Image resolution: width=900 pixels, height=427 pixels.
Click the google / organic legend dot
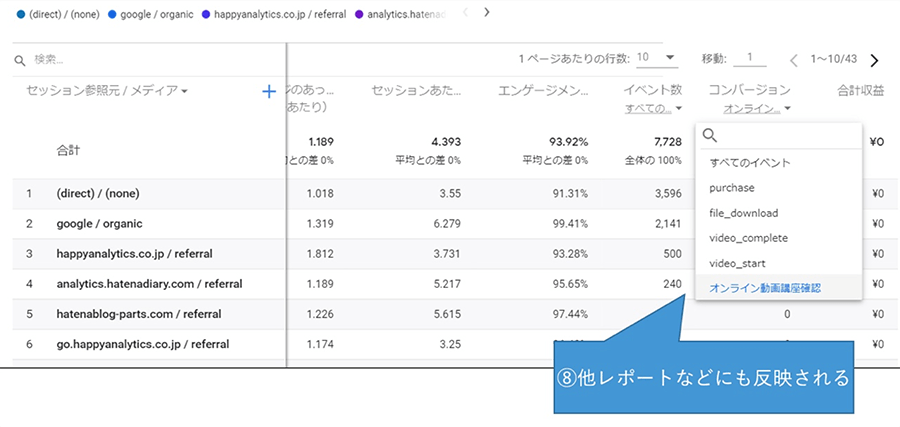point(112,14)
